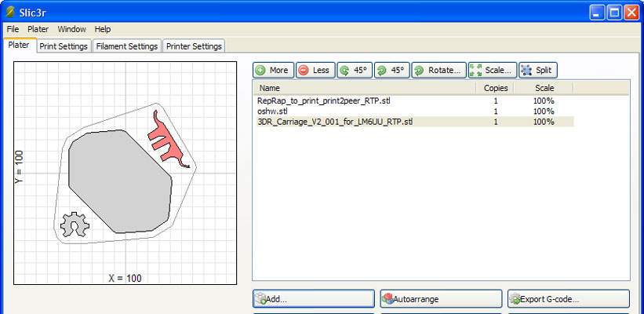Click the Autoarrange button
The width and height of the screenshot is (644, 314).
(441, 299)
